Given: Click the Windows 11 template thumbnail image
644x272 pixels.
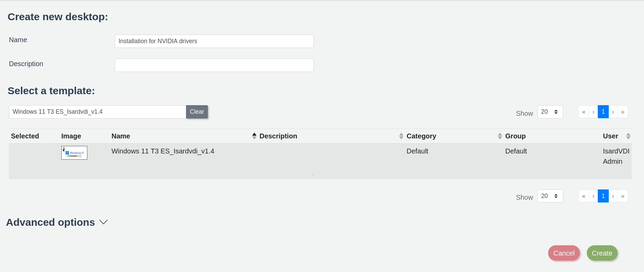Looking at the screenshot, I should tap(74, 153).
